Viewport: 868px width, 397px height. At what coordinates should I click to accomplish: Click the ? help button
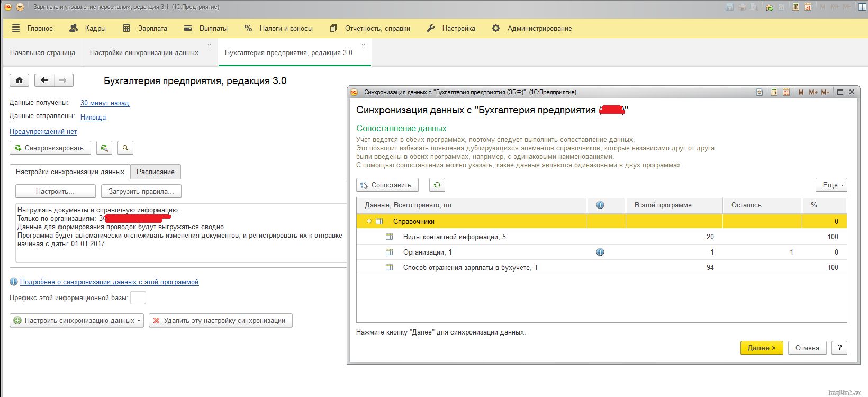(839, 348)
